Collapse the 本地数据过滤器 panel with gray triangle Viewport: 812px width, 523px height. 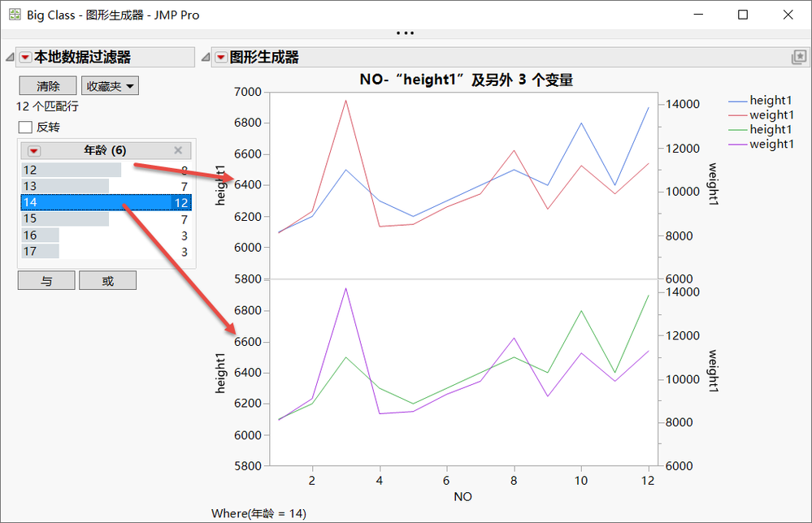10,57
